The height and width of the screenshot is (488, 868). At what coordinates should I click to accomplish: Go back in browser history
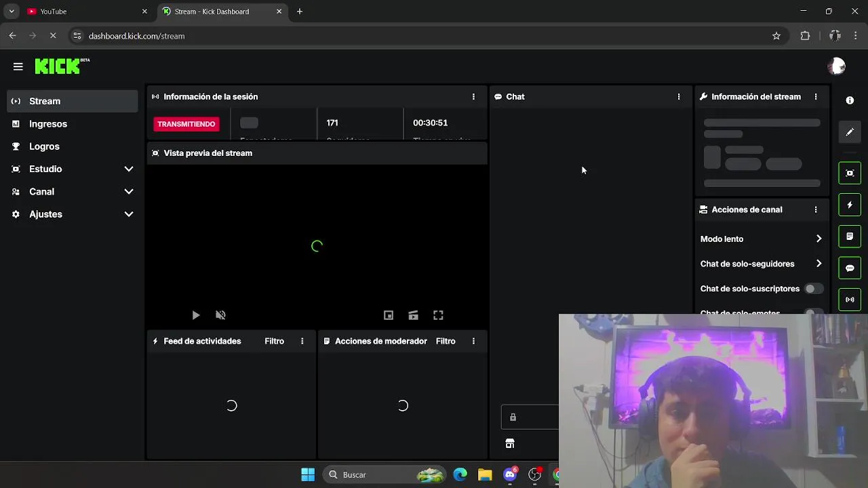(x=12, y=36)
